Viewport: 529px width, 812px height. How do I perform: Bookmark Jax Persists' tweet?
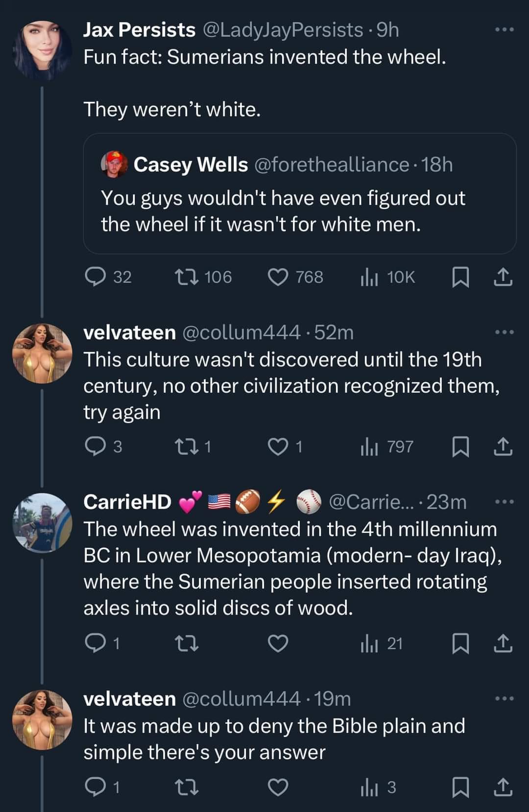tap(460, 277)
